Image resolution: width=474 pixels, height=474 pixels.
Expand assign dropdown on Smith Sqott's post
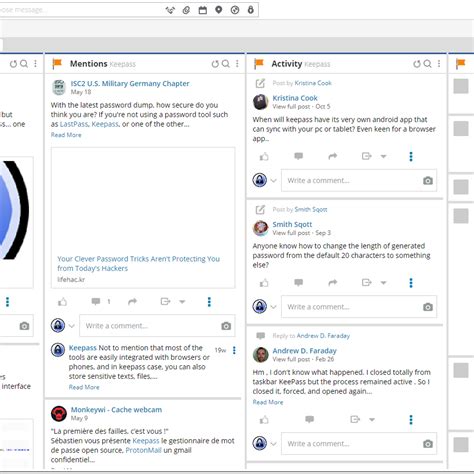pos(384,283)
